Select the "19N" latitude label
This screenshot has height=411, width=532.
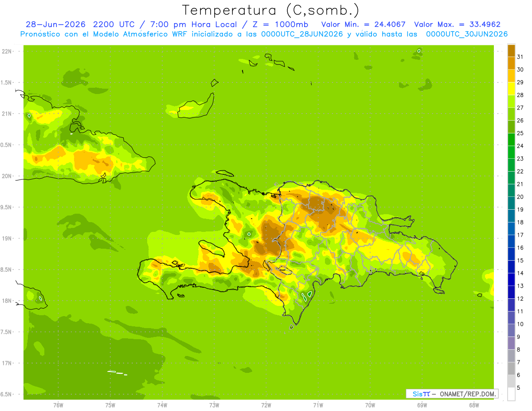[x=6, y=239]
